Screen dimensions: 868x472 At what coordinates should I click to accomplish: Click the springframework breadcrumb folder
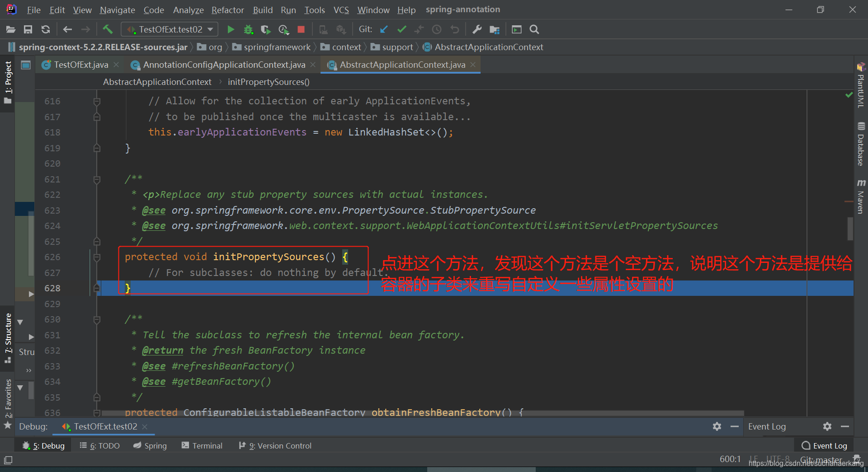272,47
